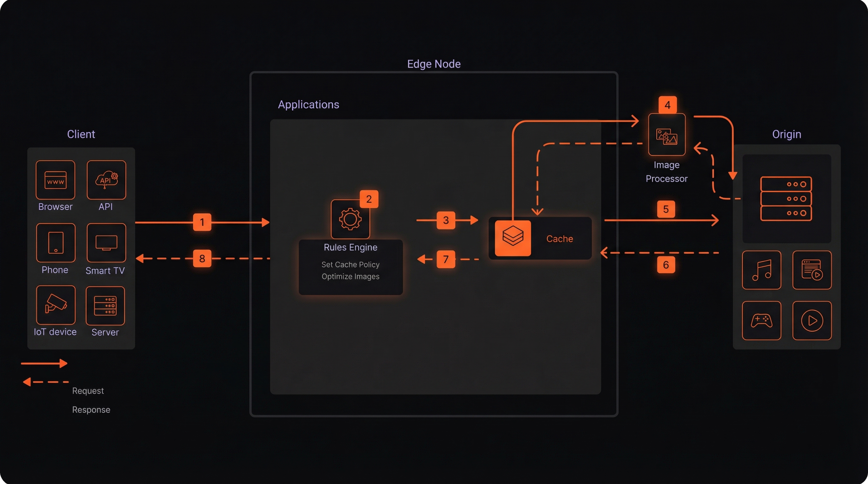Click the Optimize Images text

(350, 276)
